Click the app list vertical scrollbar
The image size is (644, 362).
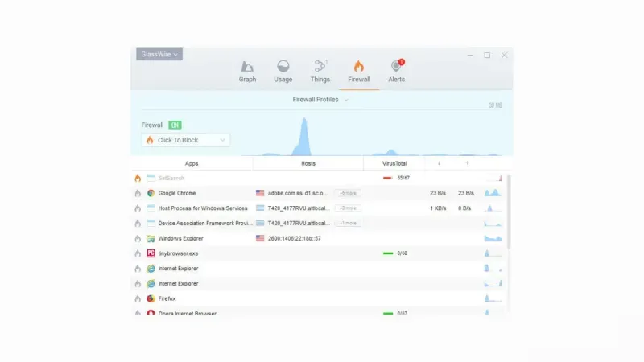click(x=509, y=212)
